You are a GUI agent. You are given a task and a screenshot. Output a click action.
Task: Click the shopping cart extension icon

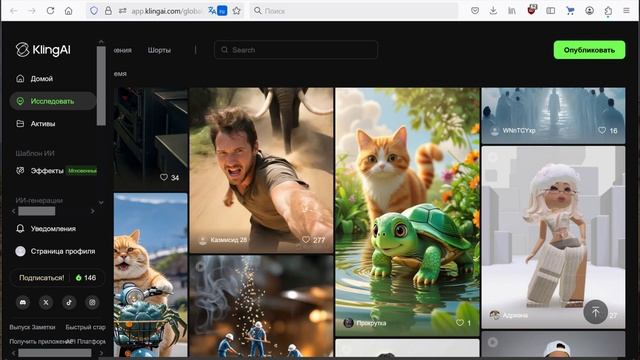coord(570,11)
